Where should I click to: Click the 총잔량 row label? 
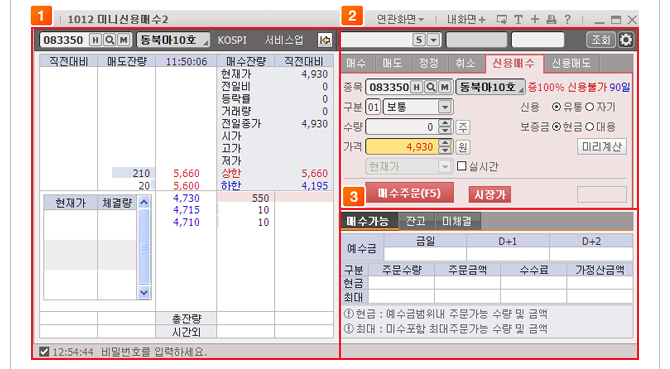(187, 319)
